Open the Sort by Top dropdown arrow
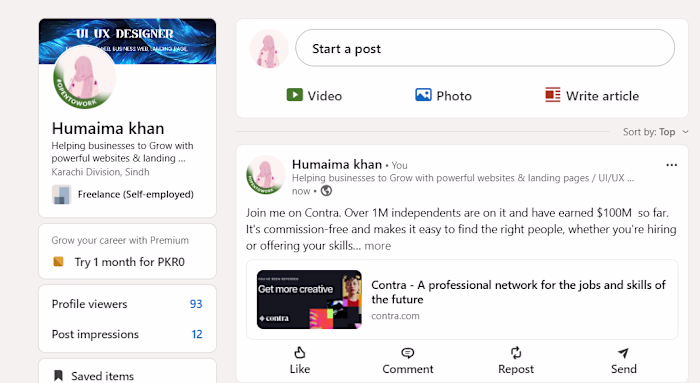This screenshot has width=700, height=383. tap(685, 132)
